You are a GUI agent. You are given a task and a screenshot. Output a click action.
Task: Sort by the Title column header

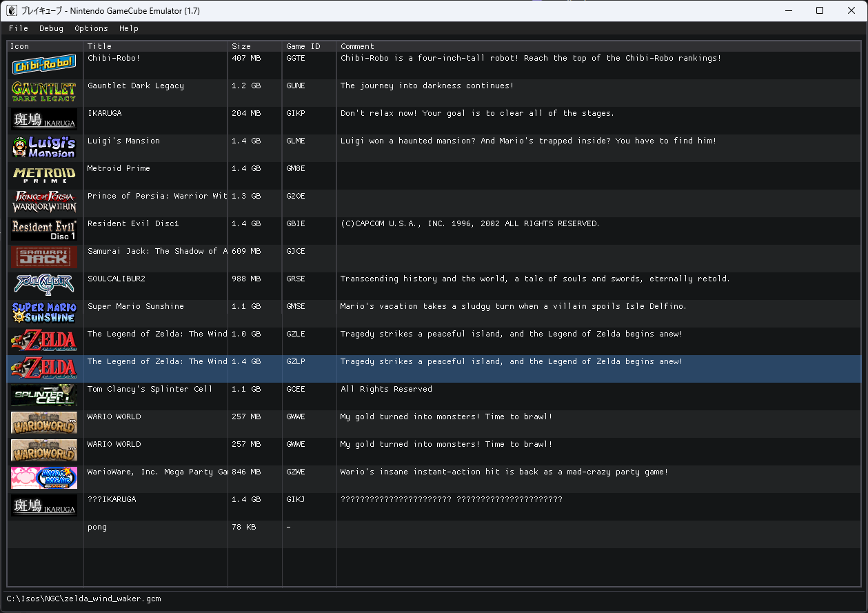pos(156,46)
